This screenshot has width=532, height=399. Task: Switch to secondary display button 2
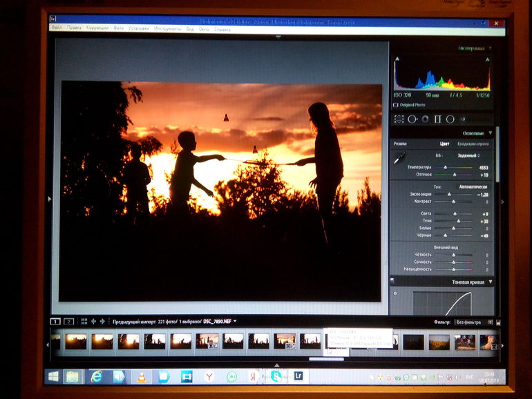pyautogui.click(x=68, y=321)
